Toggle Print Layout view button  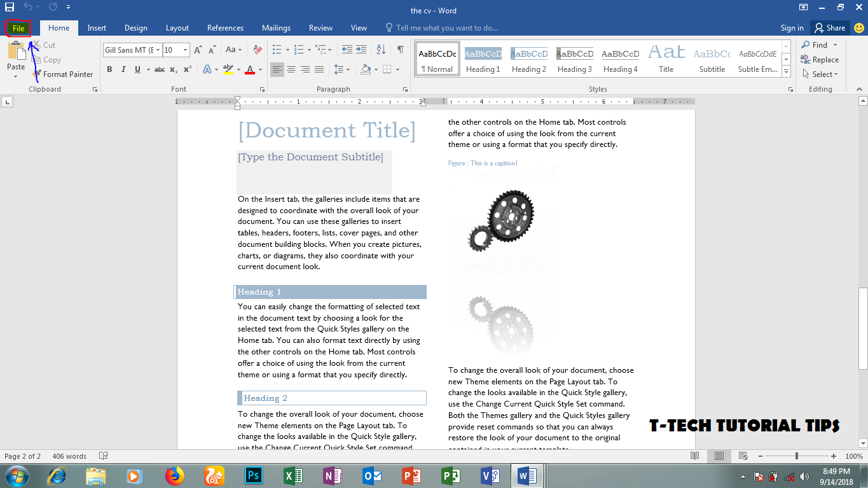click(719, 456)
